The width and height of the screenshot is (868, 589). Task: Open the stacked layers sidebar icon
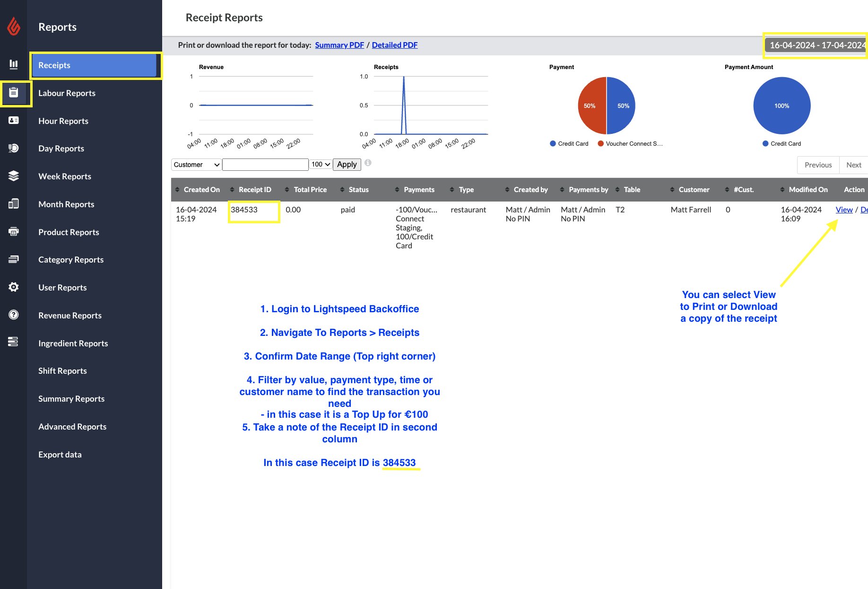[14, 176]
